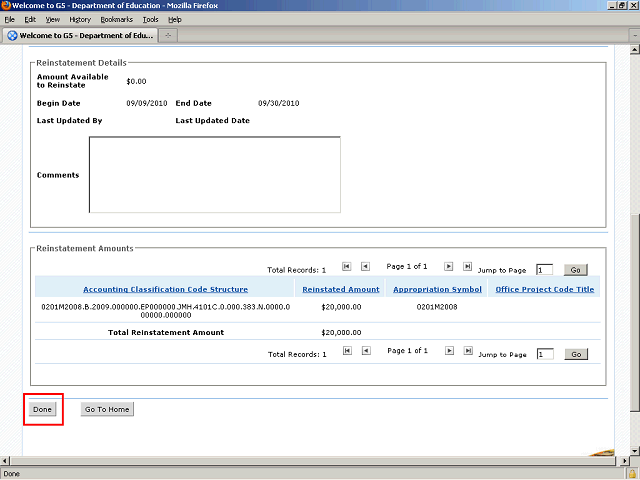
Task: Go to first page in top pager
Action: [346, 267]
